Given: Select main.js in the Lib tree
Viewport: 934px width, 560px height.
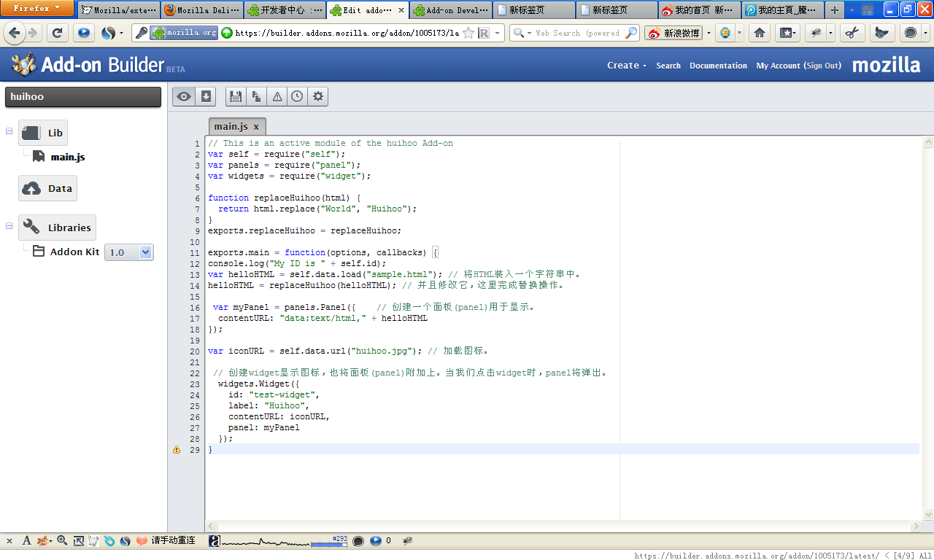Looking at the screenshot, I should tap(67, 157).
